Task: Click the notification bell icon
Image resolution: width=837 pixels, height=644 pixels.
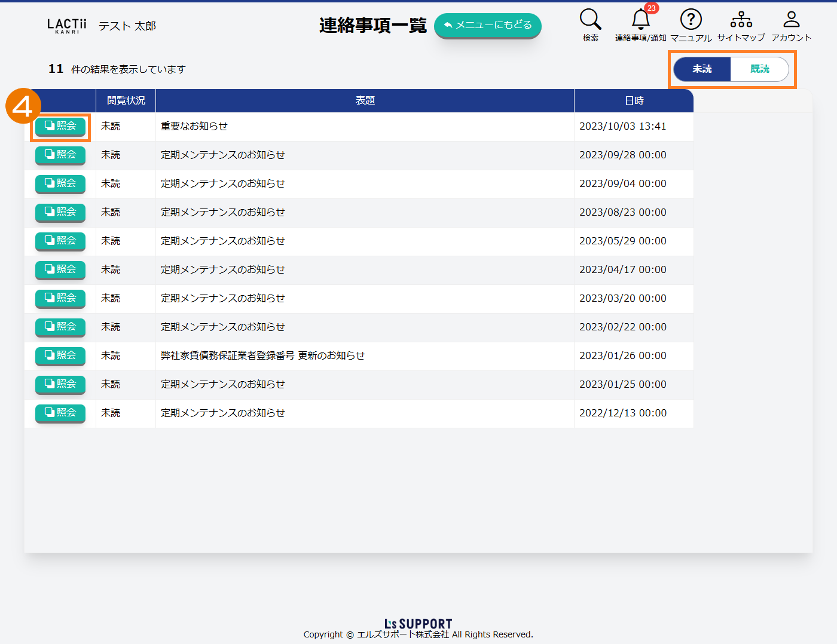Action: tap(640, 20)
